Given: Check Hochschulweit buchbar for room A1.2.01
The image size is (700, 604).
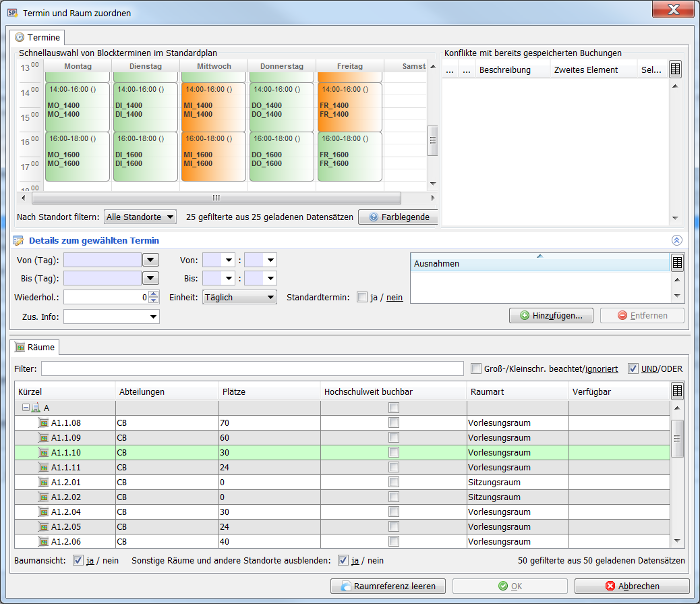Looking at the screenshot, I should point(393,482).
